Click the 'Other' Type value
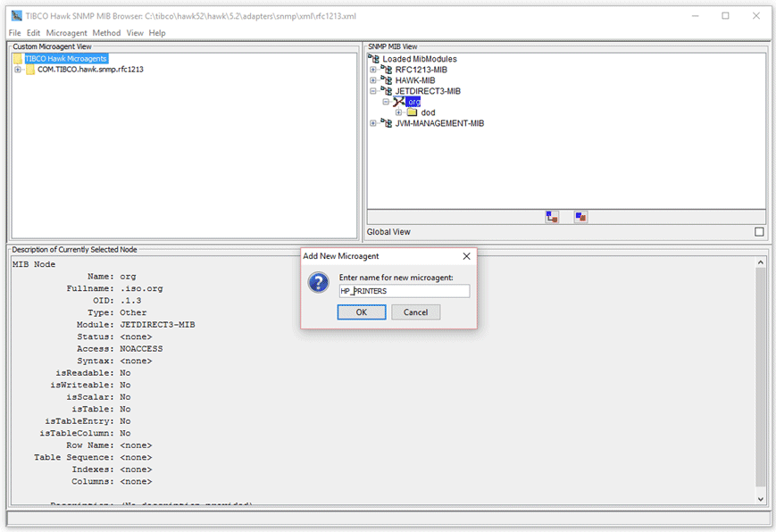 pyautogui.click(x=133, y=312)
